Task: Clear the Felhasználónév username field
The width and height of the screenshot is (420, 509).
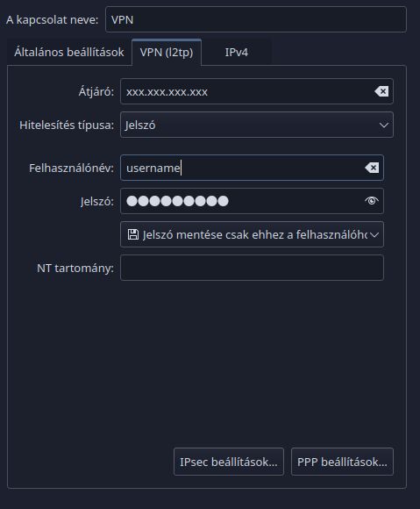Action: [x=372, y=168]
